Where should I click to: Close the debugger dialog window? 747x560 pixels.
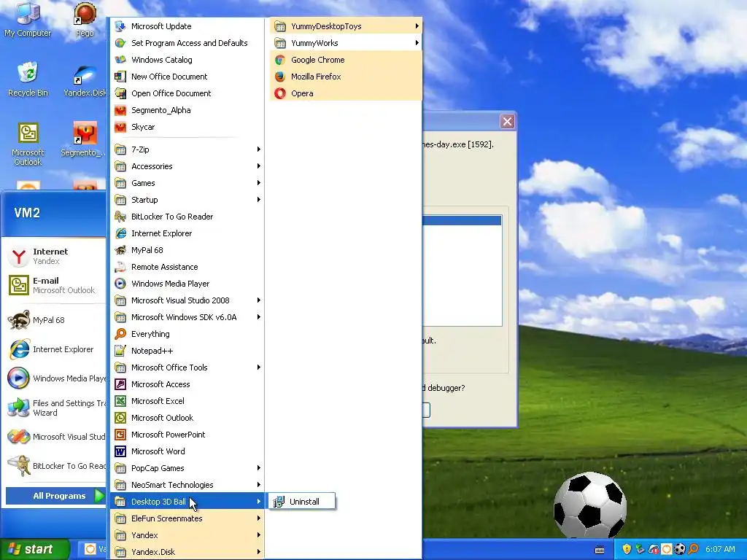(x=508, y=122)
